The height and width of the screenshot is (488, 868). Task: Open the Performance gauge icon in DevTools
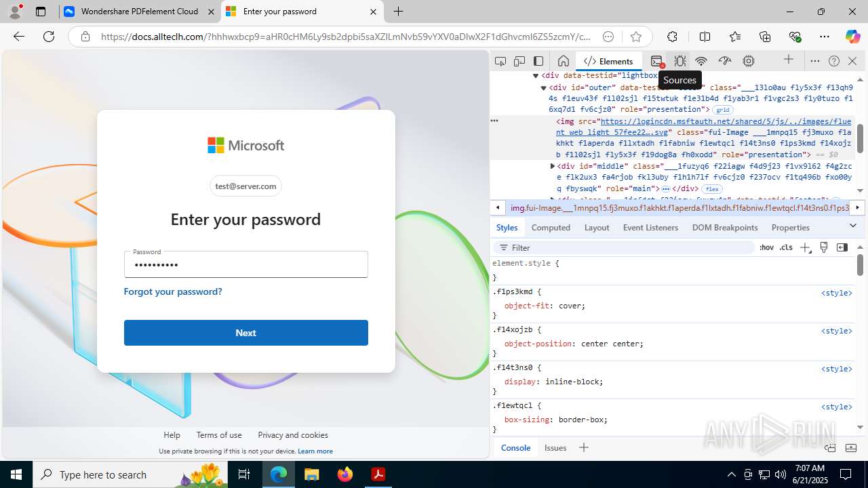[725, 61]
